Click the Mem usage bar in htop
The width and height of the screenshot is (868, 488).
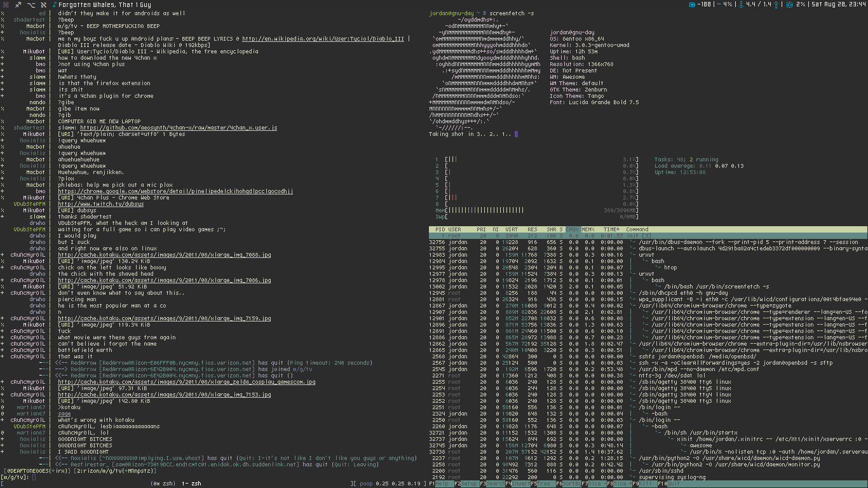(536, 210)
